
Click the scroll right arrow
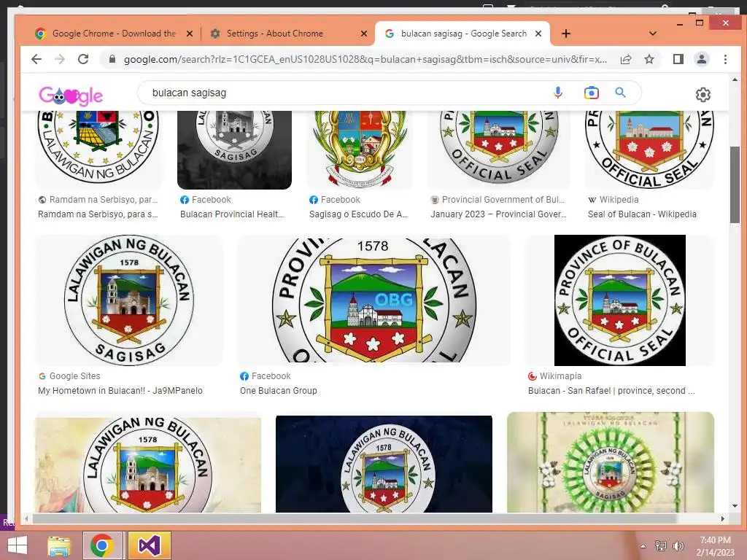723,518
